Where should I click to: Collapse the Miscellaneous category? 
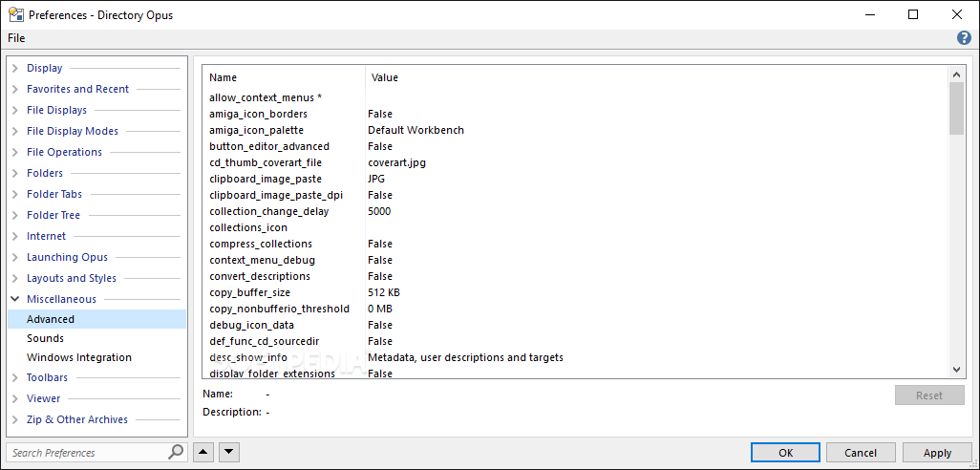point(15,299)
